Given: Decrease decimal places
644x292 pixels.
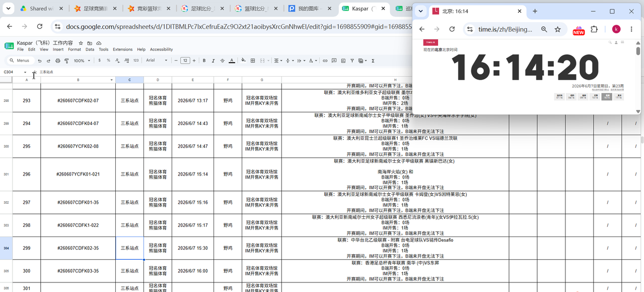Looking at the screenshot, I should click(117, 61).
